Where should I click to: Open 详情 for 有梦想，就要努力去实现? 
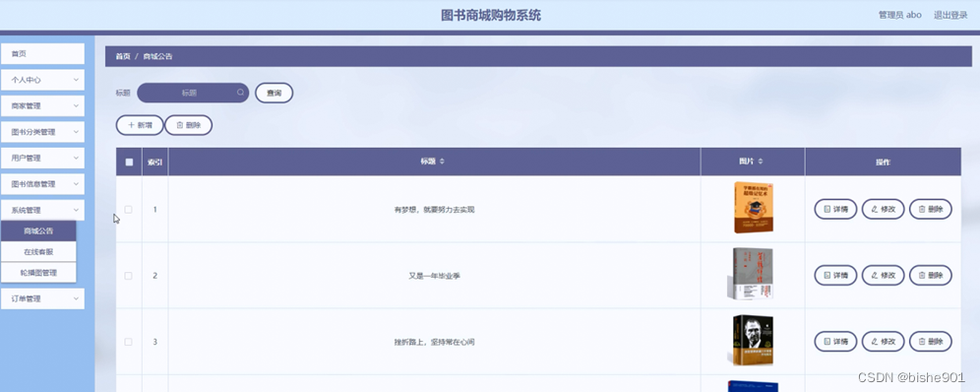tap(835, 210)
